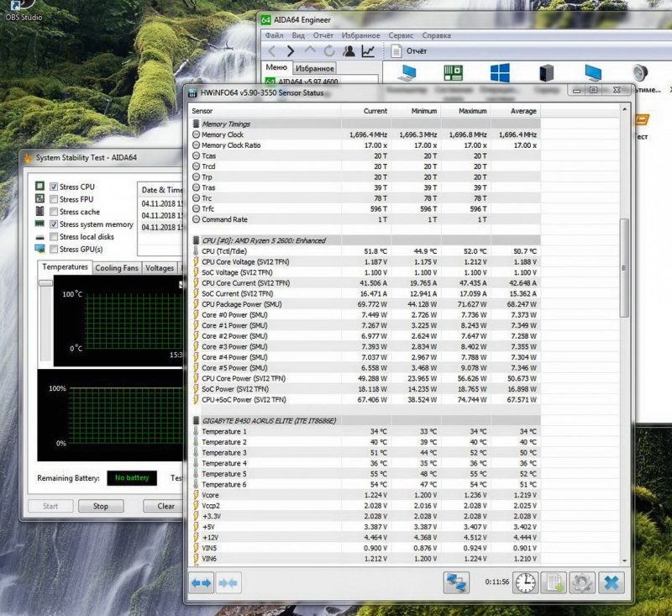
Task: Open the Computer category icon in AIDA64
Action: pyautogui.click(x=407, y=73)
